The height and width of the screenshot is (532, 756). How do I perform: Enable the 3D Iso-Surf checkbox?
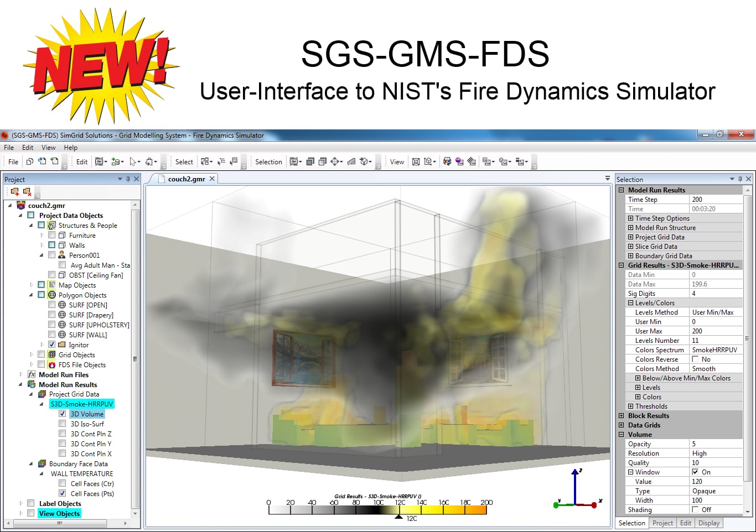coord(62,424)
